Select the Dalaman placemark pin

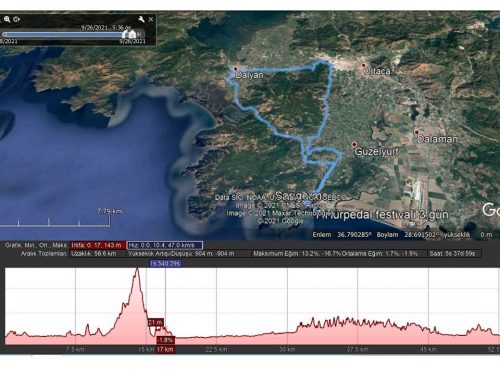[x=416, y=132]
